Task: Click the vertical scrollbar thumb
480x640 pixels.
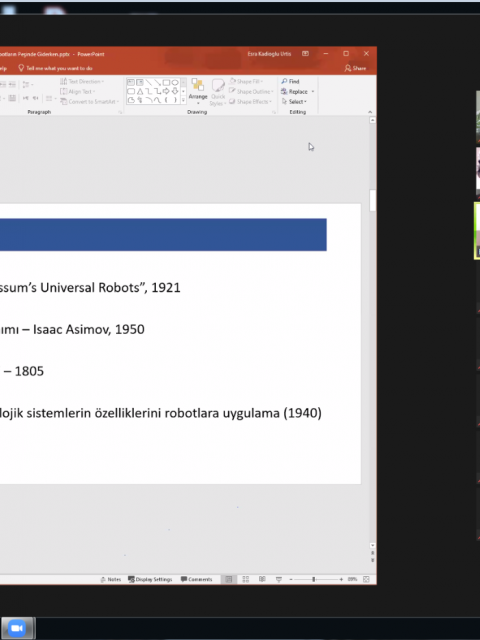Action: click(x=372, y=200)
